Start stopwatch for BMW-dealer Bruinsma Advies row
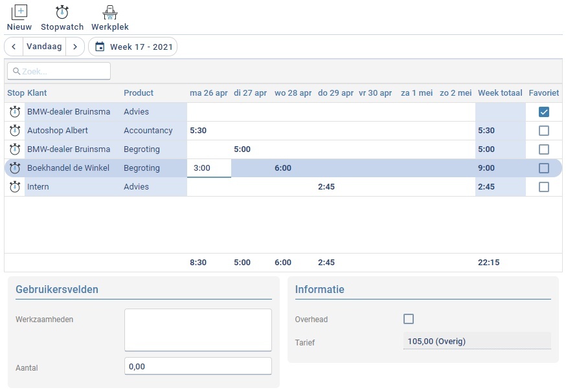The image size is (566, 392). (15, 112)
